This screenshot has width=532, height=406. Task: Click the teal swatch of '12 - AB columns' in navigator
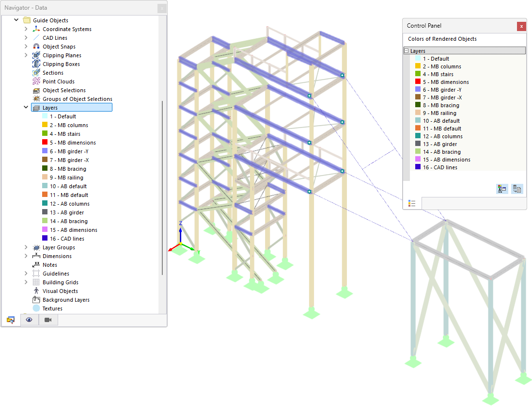coord(45,203)
